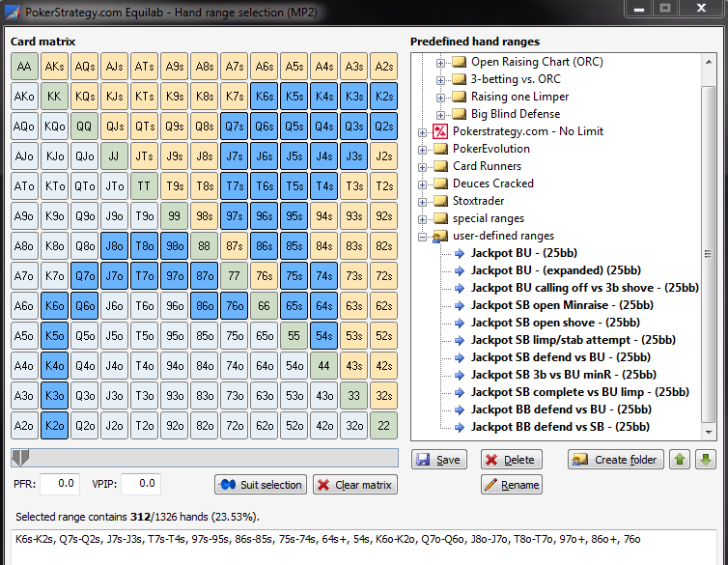Viewport: 728px width, 565px height.
Task: Collapse the user-defined ranges node
Action: (x=422, y=237)
